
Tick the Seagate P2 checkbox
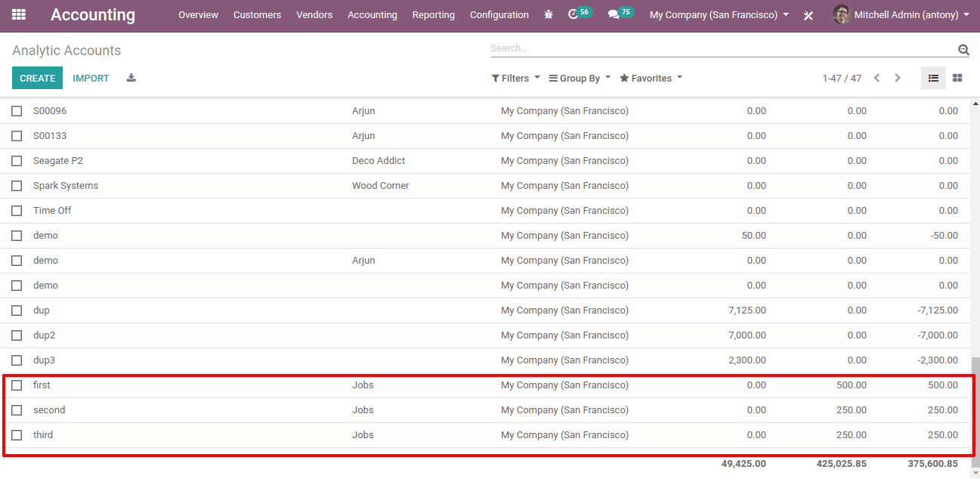click(x=17, y=161)
